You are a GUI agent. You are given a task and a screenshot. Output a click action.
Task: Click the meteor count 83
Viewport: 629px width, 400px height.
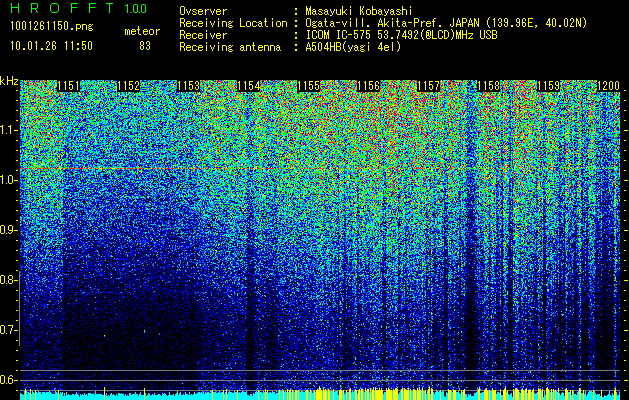pos(145,46)
